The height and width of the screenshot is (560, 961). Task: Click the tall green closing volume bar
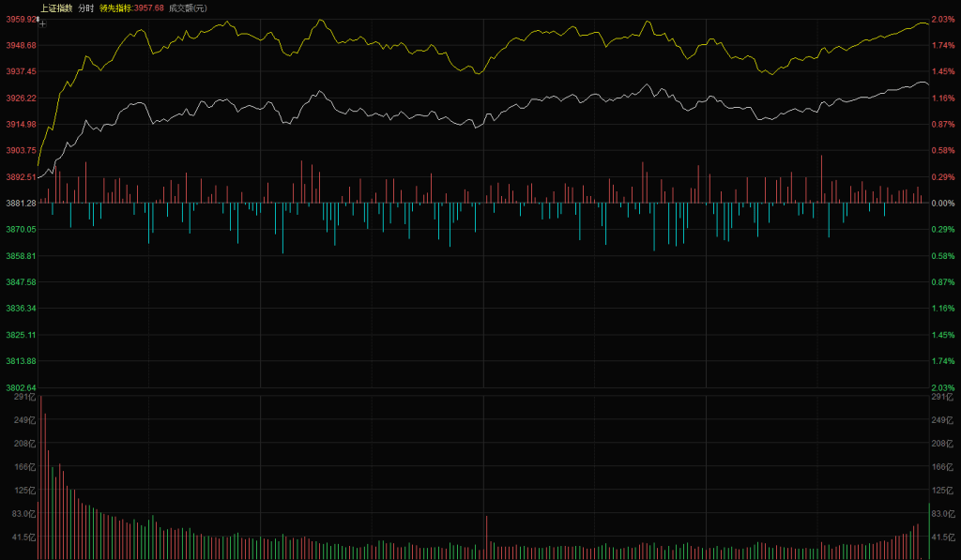(929, 531)
